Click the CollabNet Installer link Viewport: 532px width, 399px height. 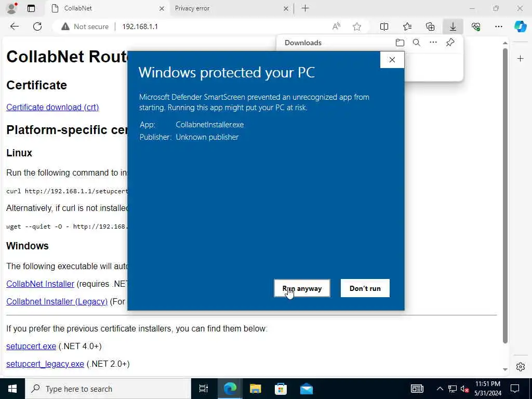[x=41, y=284]
